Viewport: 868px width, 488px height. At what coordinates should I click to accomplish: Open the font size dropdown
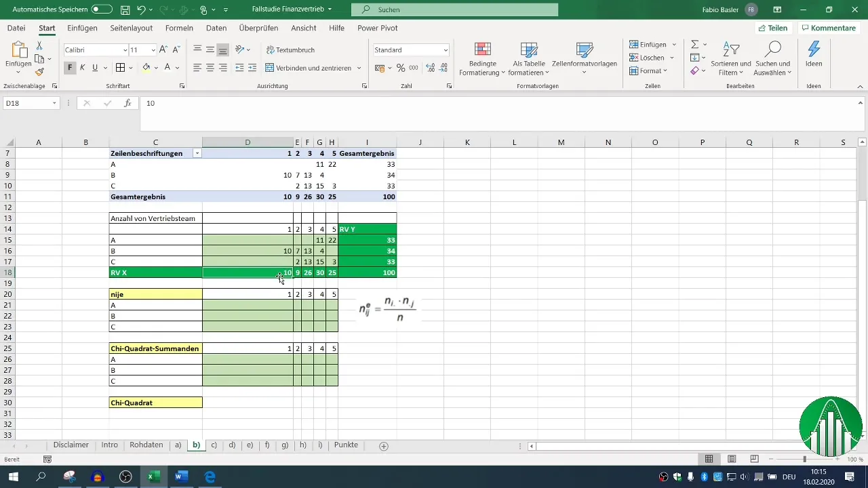(153, 50)
